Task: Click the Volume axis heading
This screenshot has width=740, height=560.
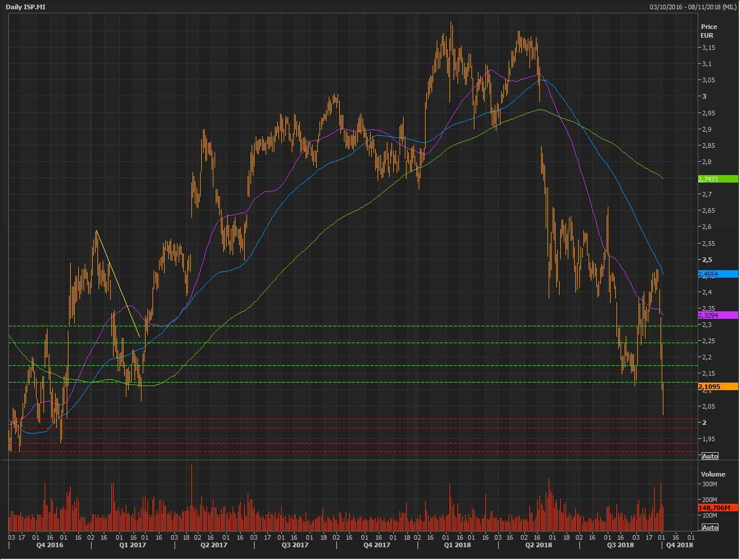Action: pyautogui.click(x=713, y=474)
